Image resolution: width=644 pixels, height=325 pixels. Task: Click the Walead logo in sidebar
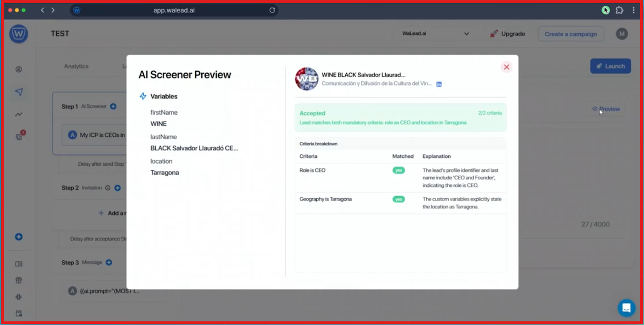pyautogui.click(x=19, y=34)
